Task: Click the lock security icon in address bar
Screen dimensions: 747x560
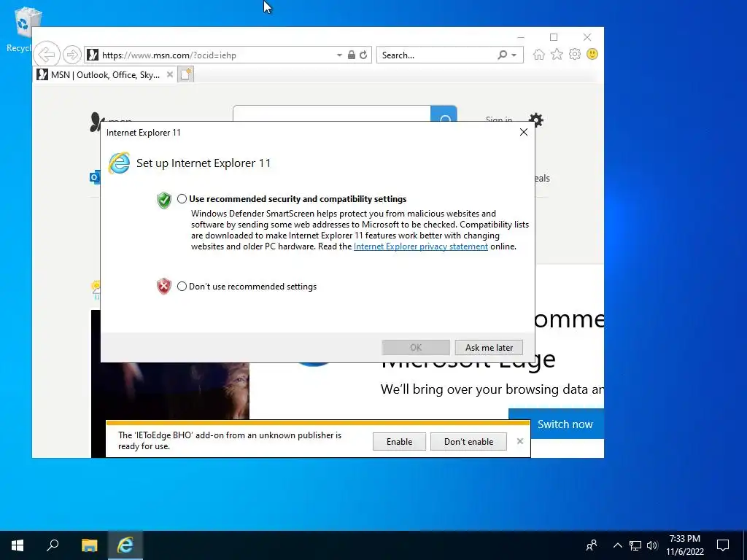Action: [x=351, y=55]
